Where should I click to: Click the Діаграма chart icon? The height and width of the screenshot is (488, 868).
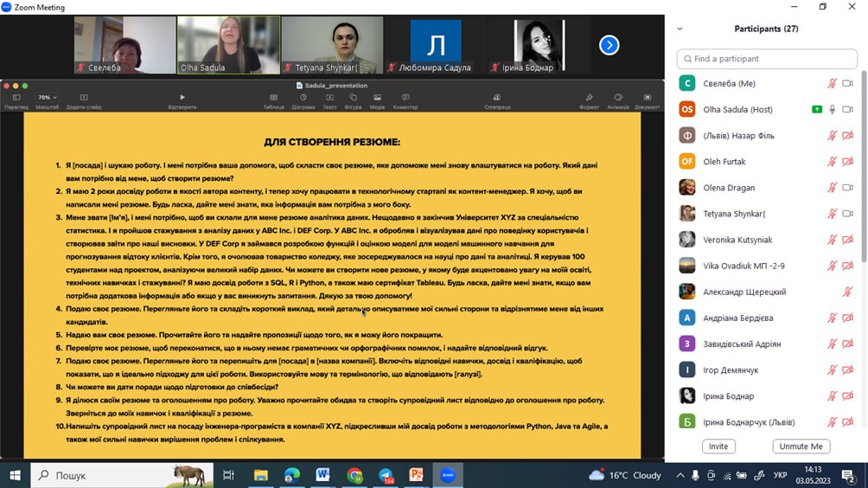303,98
